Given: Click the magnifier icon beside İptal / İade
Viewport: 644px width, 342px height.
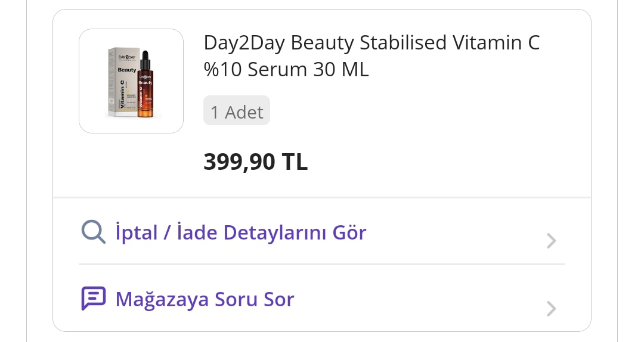Looking at the screenshot, I should pyautogui.click(x=93, y=232).
